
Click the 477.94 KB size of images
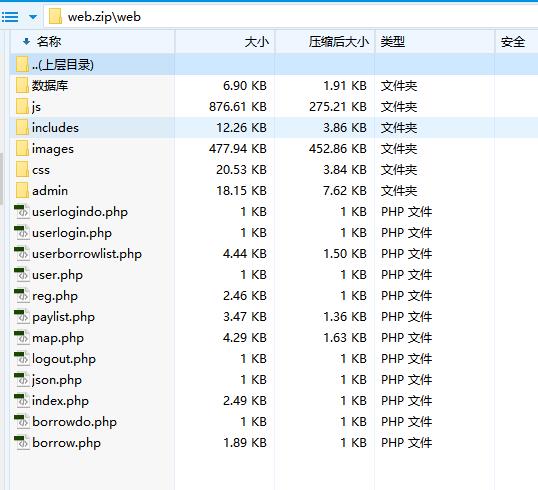point(238,149)
